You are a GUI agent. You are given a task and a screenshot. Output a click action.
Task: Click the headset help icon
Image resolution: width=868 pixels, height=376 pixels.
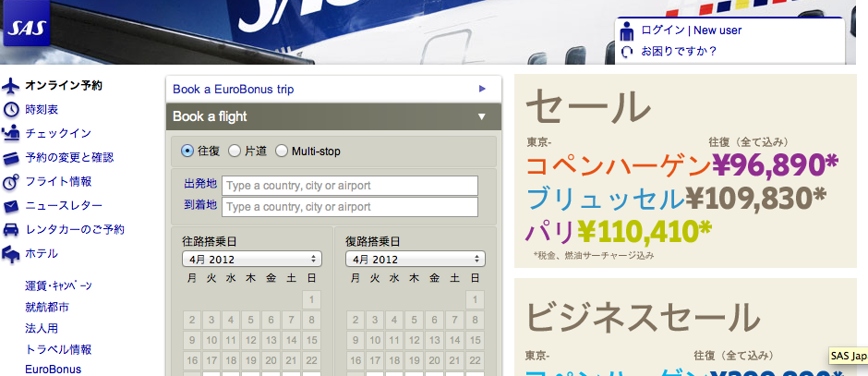[x=627, y=52]
